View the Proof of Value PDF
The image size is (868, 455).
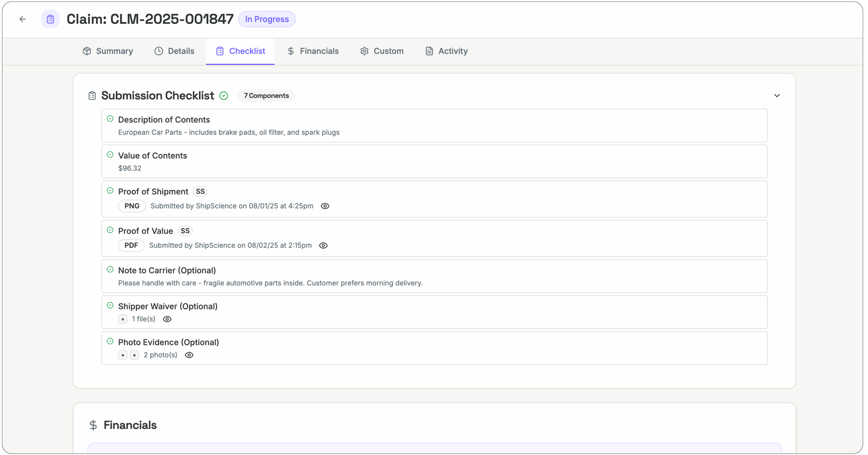pos(323,245)
